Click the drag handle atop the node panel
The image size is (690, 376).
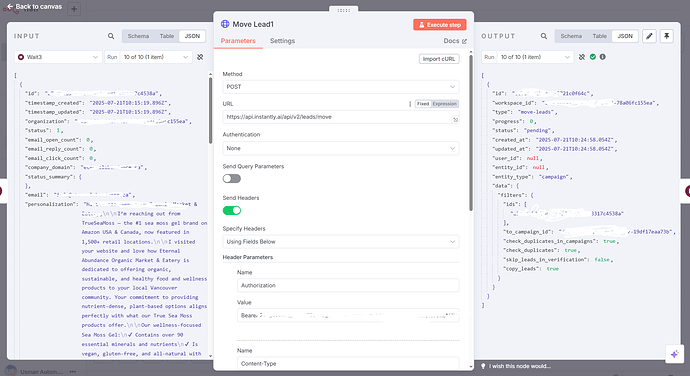coord(344,10)
